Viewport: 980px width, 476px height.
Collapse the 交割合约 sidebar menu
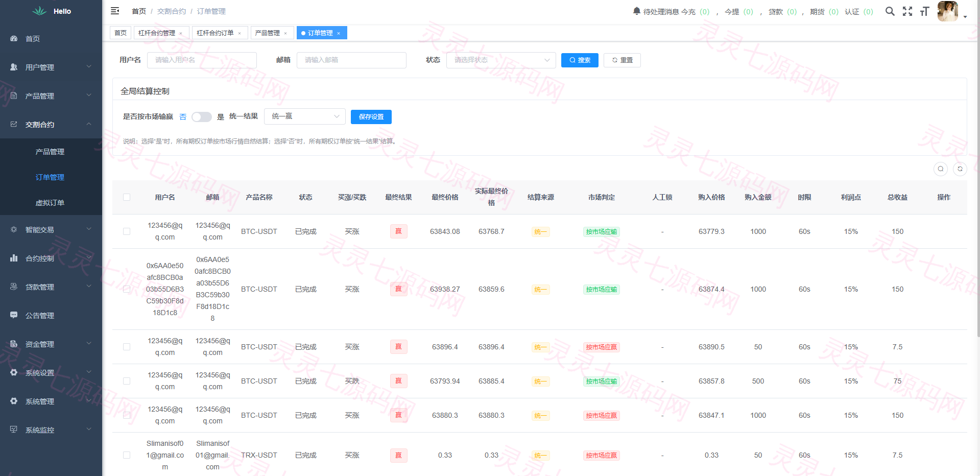tap(51, 125)
